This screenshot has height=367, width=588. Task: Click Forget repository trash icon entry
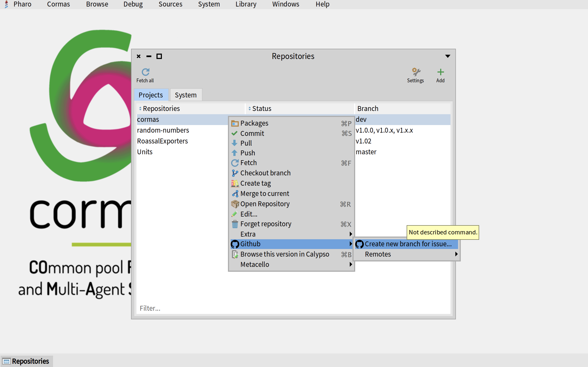(265, 224)
